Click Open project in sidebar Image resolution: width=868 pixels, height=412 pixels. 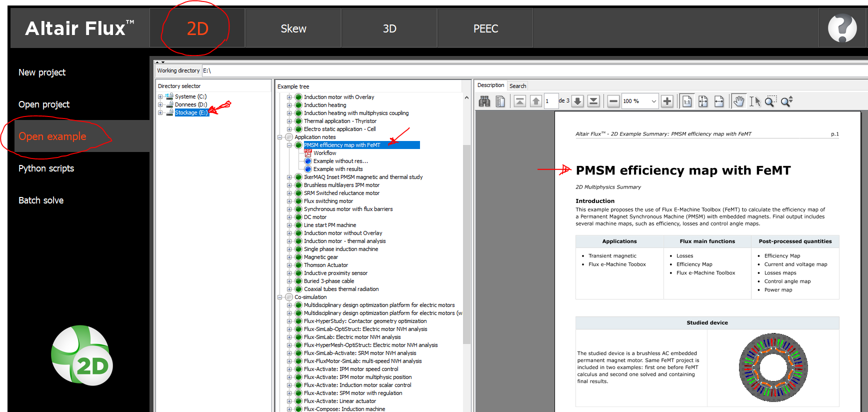point(44,104)
